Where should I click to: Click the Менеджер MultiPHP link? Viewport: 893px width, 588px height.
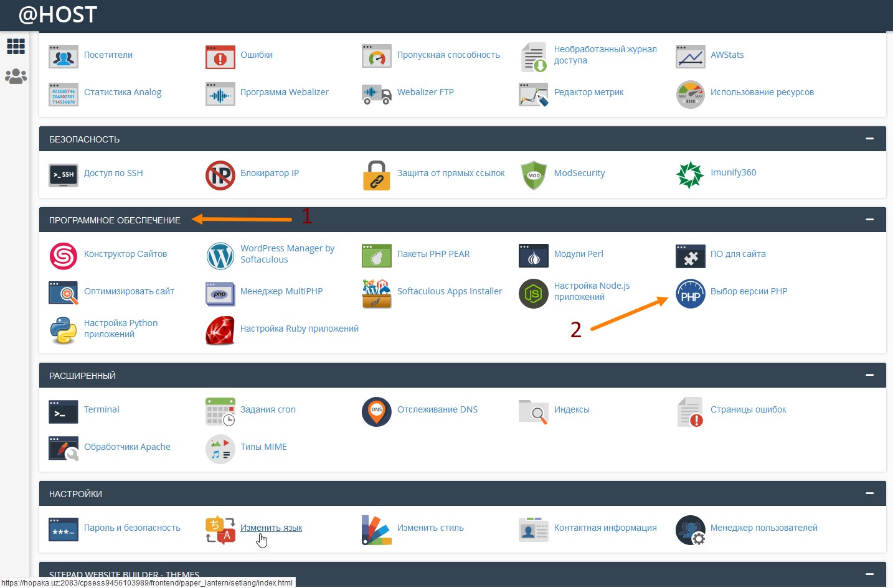[281, 291]
